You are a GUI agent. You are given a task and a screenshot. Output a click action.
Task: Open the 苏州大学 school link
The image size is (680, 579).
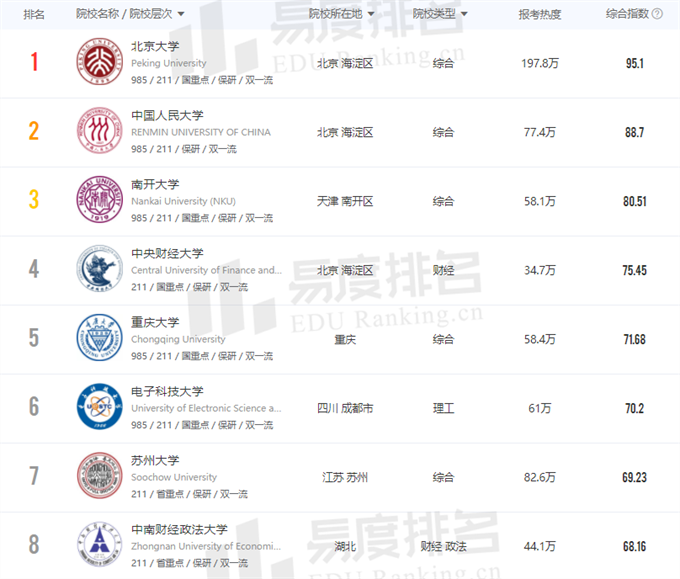click(x=155, y=460)
